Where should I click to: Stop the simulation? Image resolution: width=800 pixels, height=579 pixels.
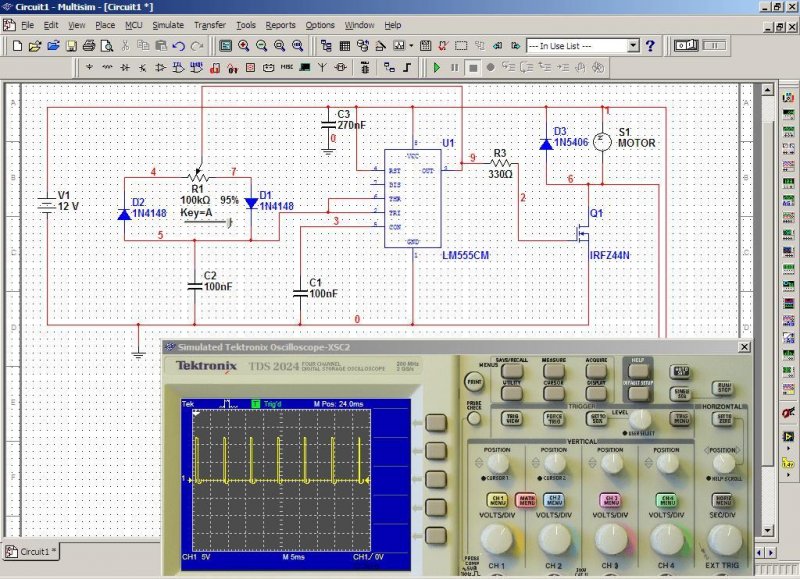473,67
